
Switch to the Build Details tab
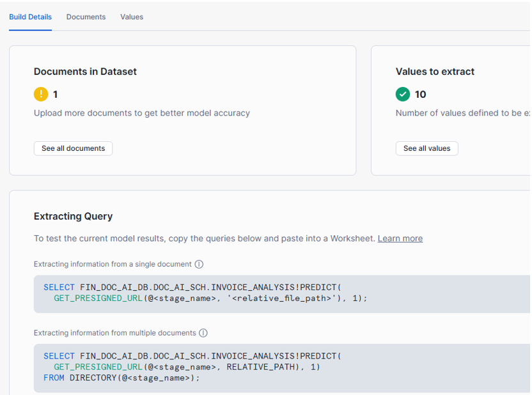30,17
